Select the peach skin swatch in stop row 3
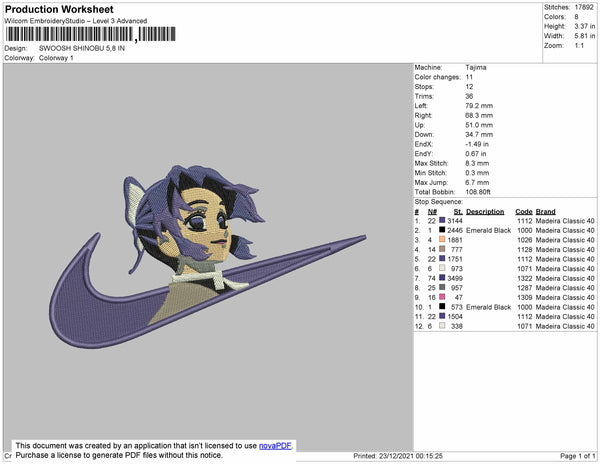Screen dimensions: 600x464 click(x=442, y=239)
